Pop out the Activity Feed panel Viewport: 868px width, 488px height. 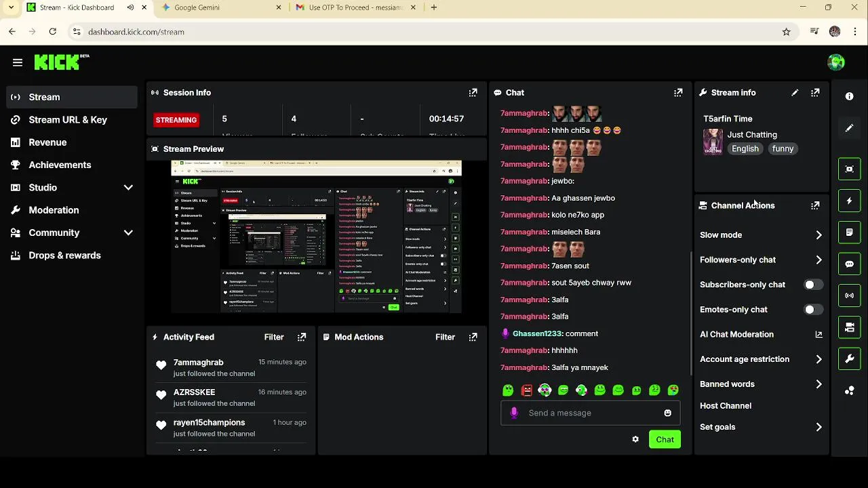(x=302, y=337)
